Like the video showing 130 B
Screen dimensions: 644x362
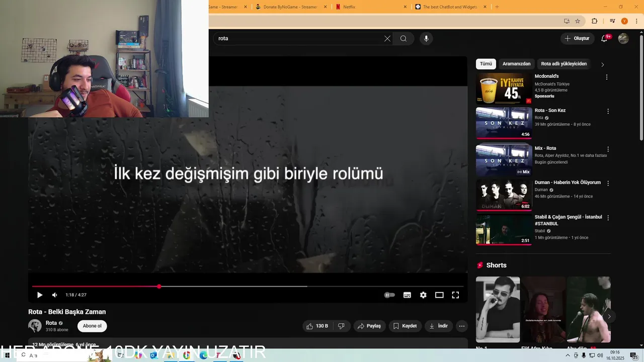(317, 326)
